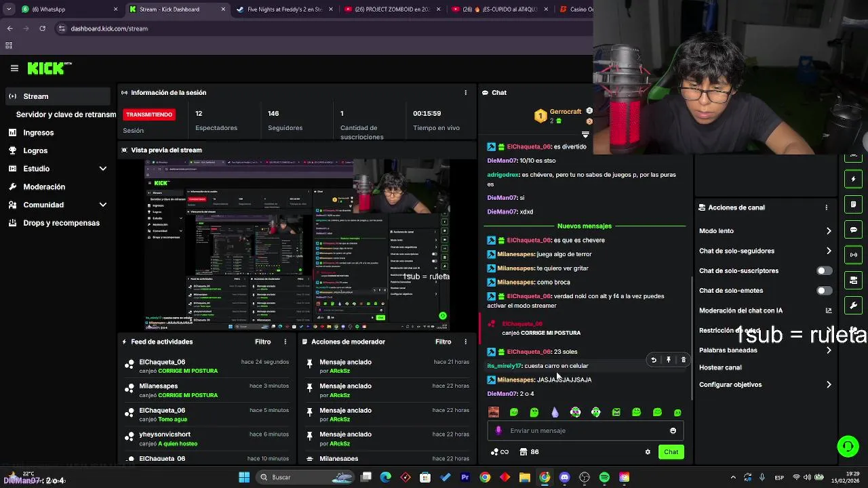Click the KICK logo

(x=49, y=68)
